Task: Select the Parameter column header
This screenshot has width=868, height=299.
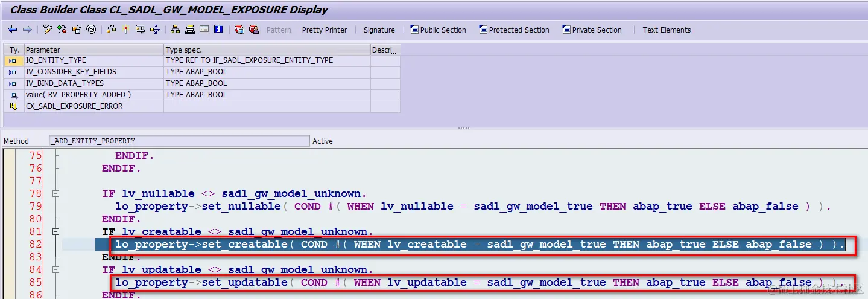Action: pos(93,50)
